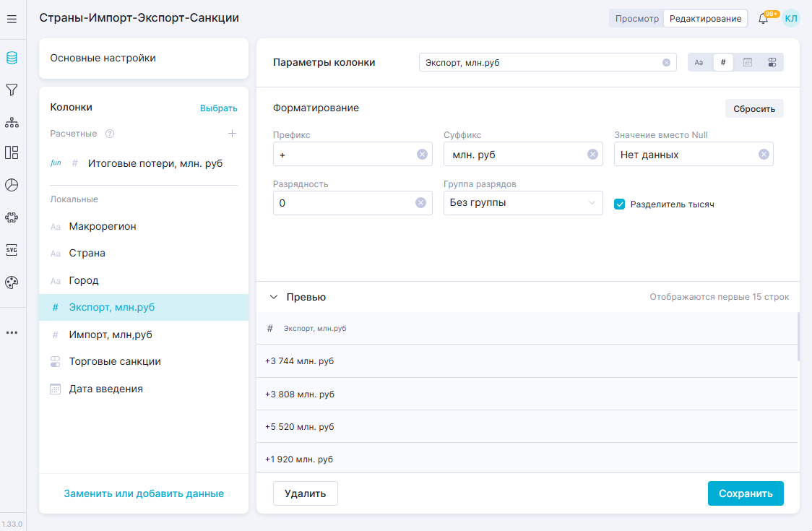This screenshot has width=812, height=531.
Task: Open the filter funnel icon in the sidebar
Action: (12, 90)
